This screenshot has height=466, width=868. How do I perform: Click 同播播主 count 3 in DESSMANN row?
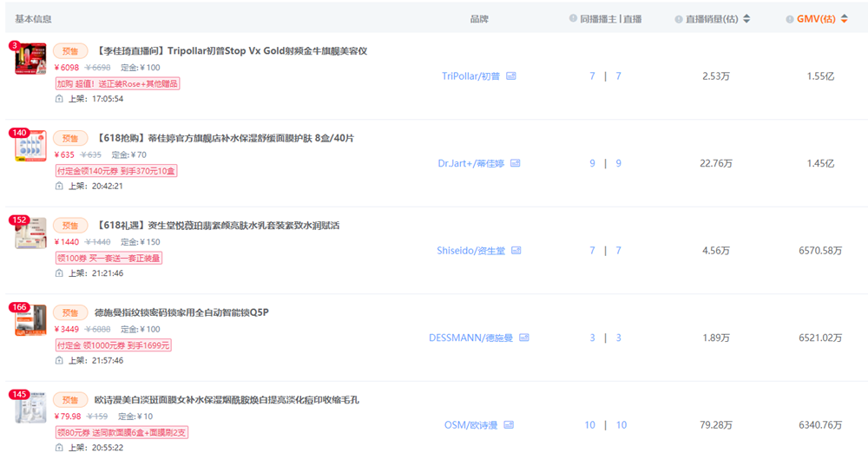(592, 338)
